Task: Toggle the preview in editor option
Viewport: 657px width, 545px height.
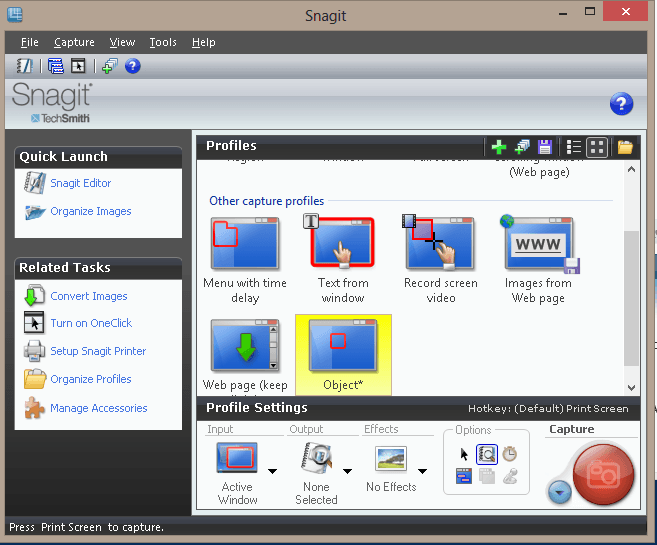Action: pyautogui.click(x=486, y=454)
